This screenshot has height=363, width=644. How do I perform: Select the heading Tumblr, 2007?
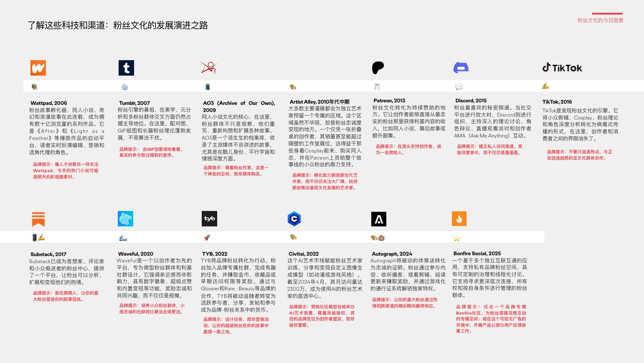134,103
